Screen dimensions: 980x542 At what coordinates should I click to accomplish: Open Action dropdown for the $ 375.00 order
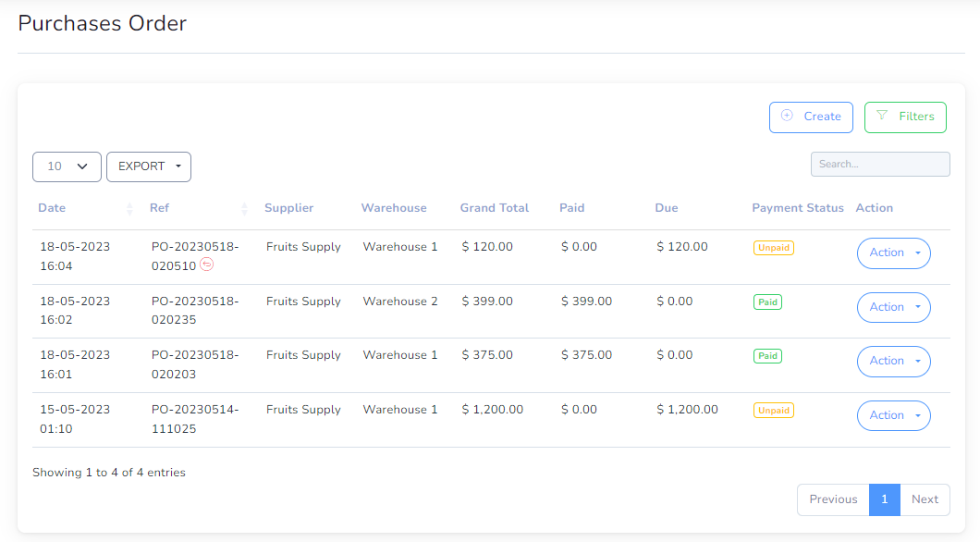pos(894,362)
